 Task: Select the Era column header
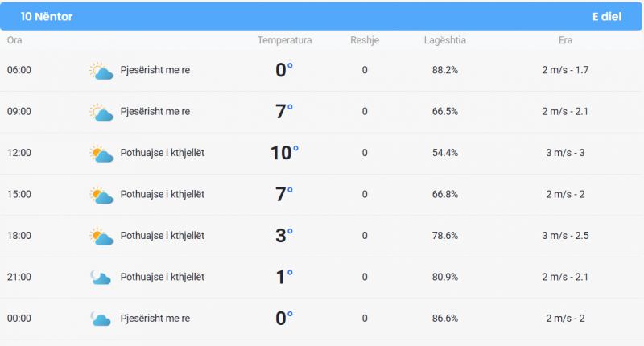(565, 40)
